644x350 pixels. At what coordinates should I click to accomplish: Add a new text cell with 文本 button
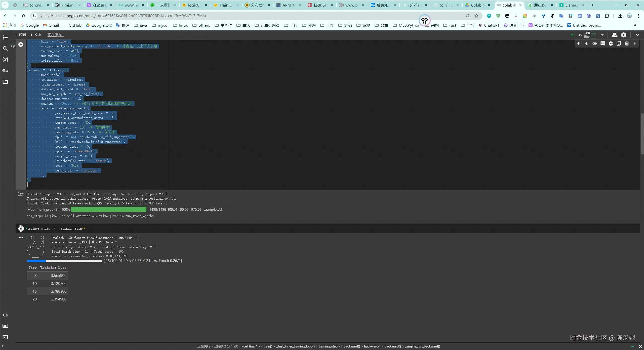pos(36,35)
